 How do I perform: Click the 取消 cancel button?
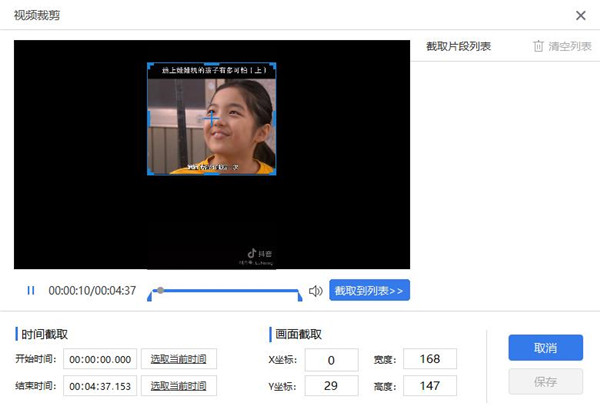point(546,347)
